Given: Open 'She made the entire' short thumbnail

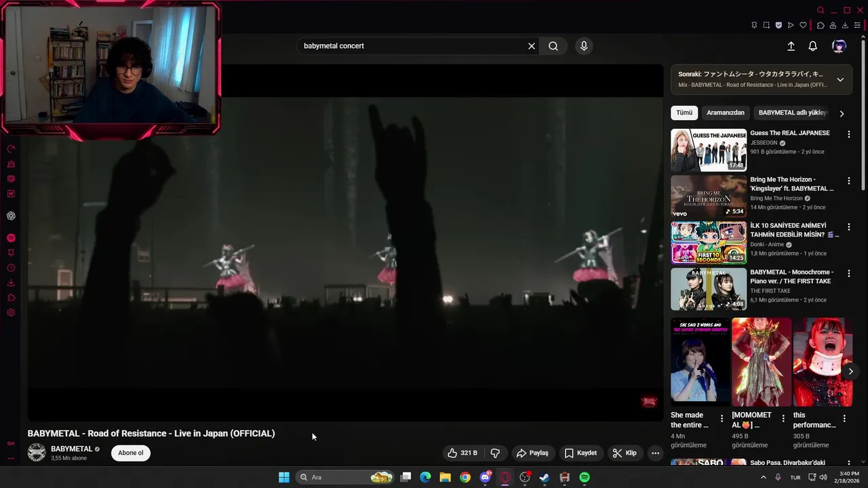Looking at the screenshot, I should click(701, 362).
